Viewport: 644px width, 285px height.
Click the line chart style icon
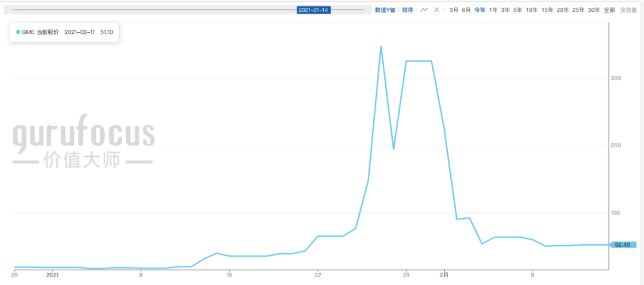(x=424, y=10)
